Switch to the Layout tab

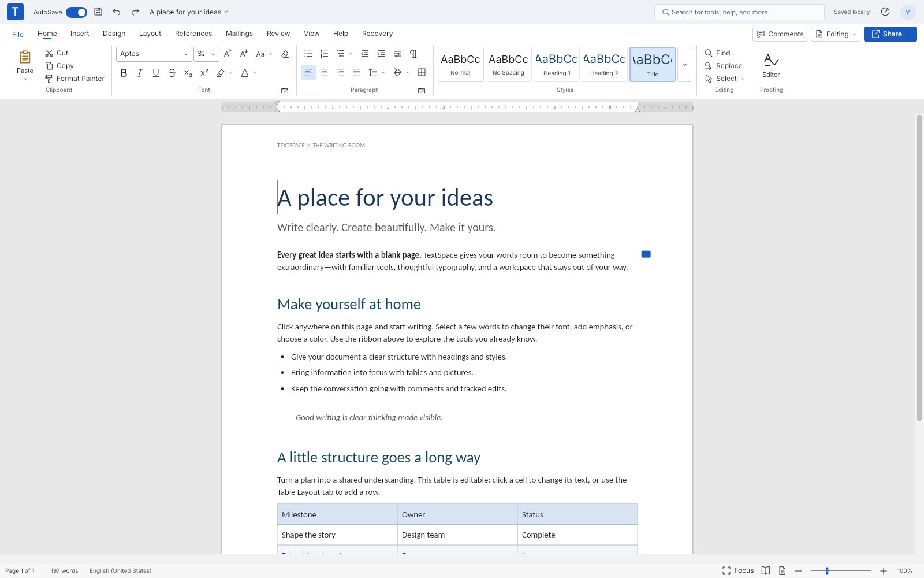150,34
